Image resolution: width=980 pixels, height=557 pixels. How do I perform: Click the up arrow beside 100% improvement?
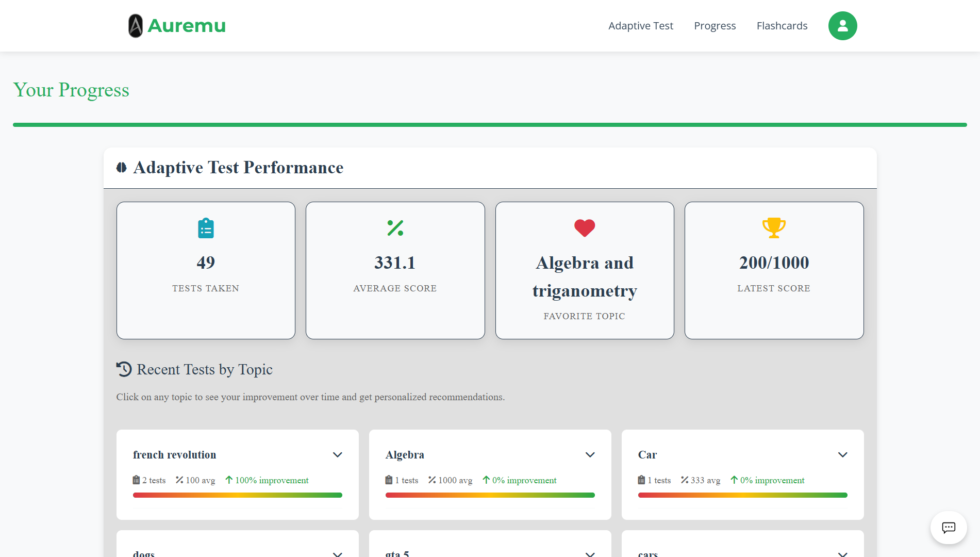pos(229,480)
